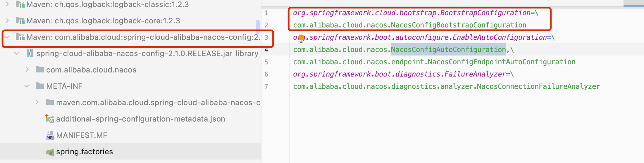Click the nacos-config Maven library icon
The height and width of the screenshot is (163, 644).
pos(20,37)
